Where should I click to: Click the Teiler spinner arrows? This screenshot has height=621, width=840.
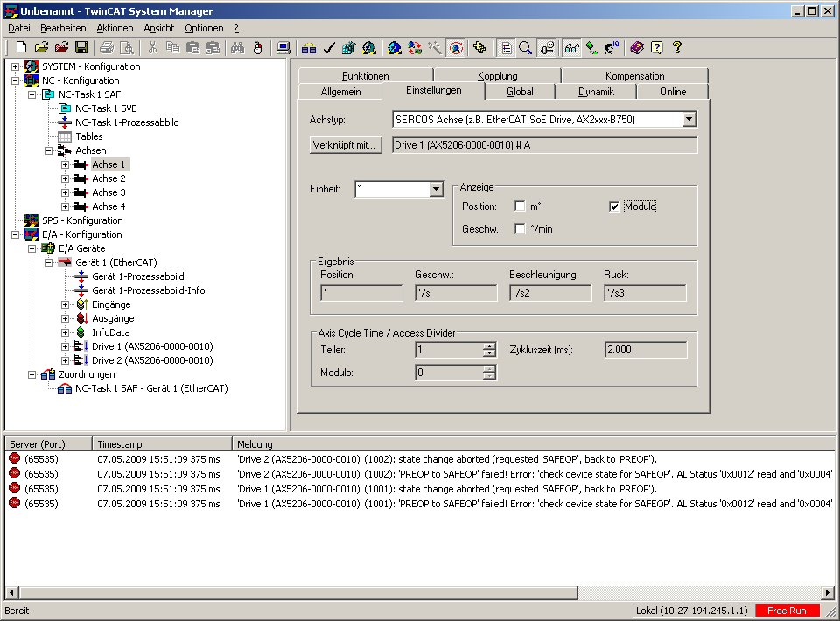(489, 350)
